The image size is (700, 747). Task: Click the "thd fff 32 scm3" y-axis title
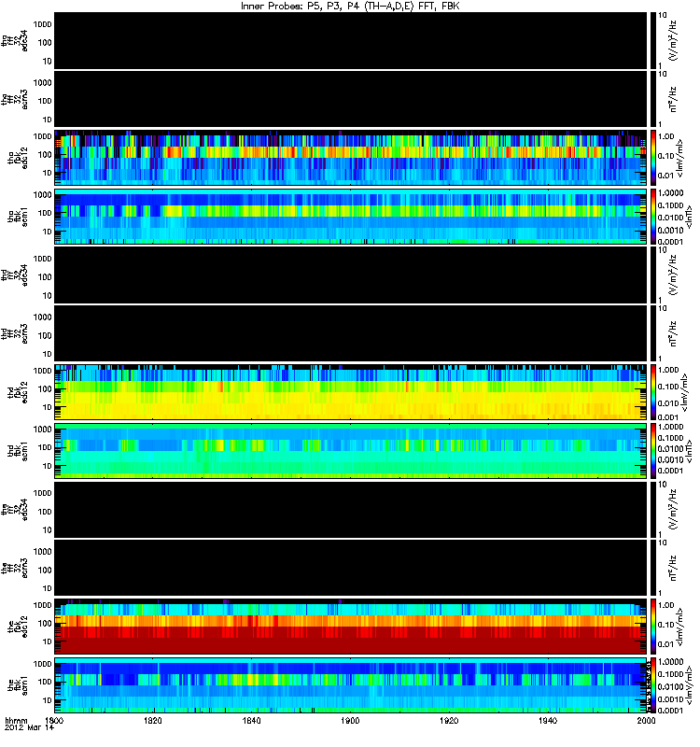[x=15, y=333]
